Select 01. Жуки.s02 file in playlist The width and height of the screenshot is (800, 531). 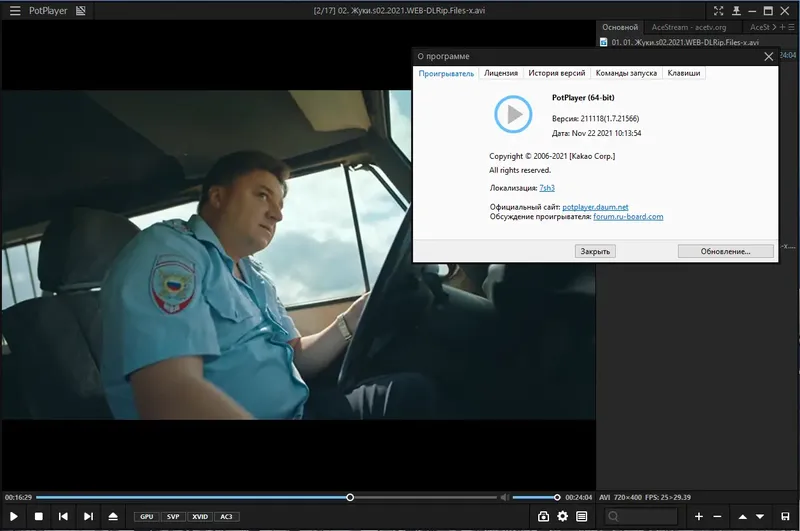tap(685, 42)
